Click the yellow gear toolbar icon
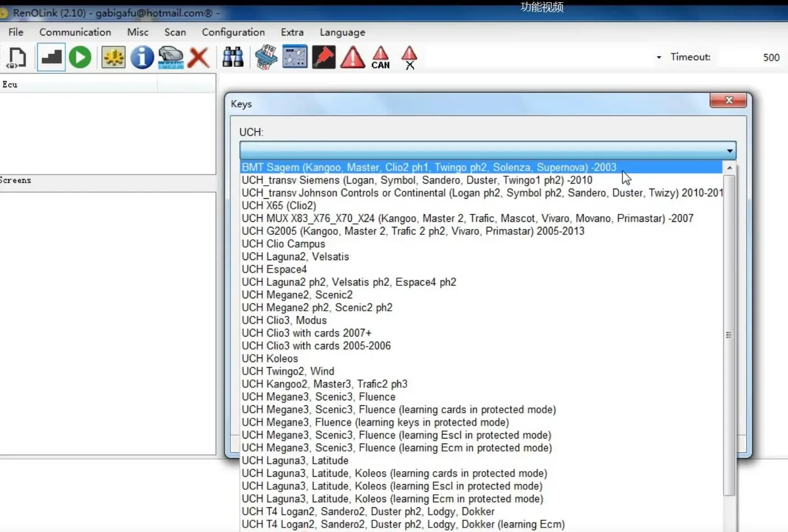 114,57
